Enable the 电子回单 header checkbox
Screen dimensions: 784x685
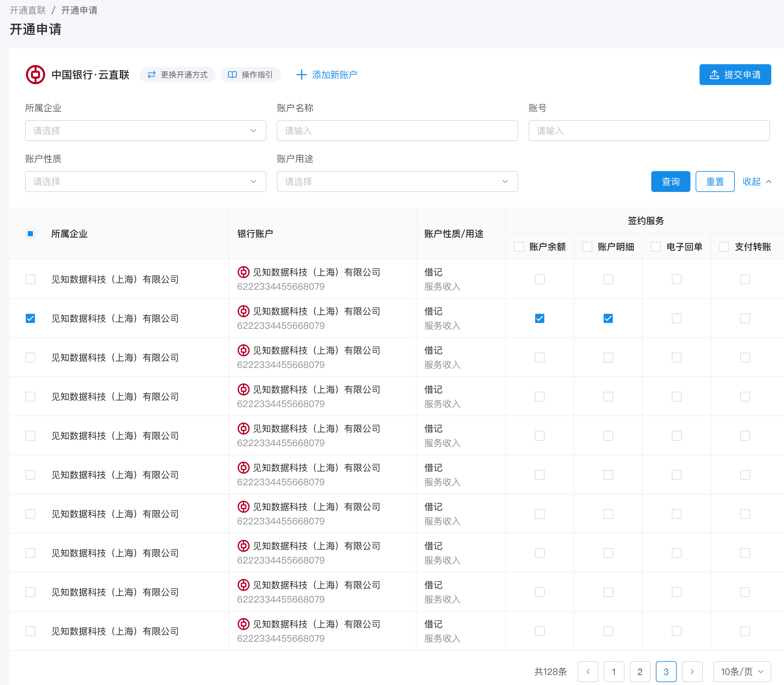(x=656, y=247)
